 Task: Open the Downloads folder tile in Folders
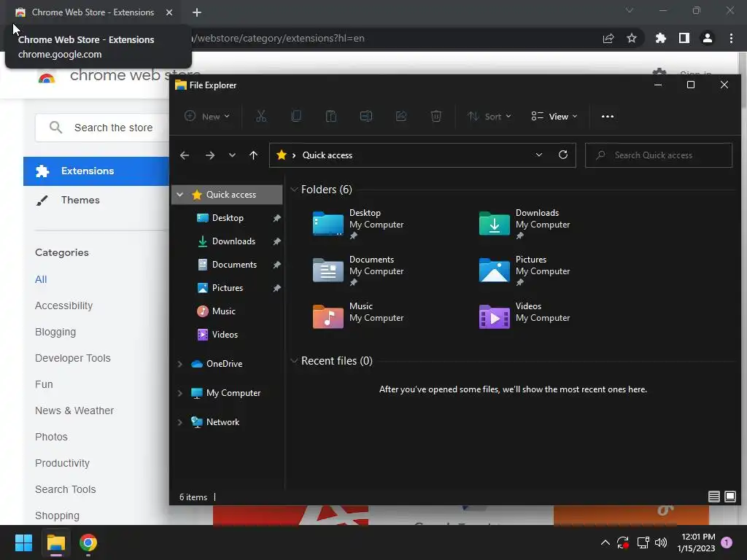pyautogui.click(x=525, y=224)
